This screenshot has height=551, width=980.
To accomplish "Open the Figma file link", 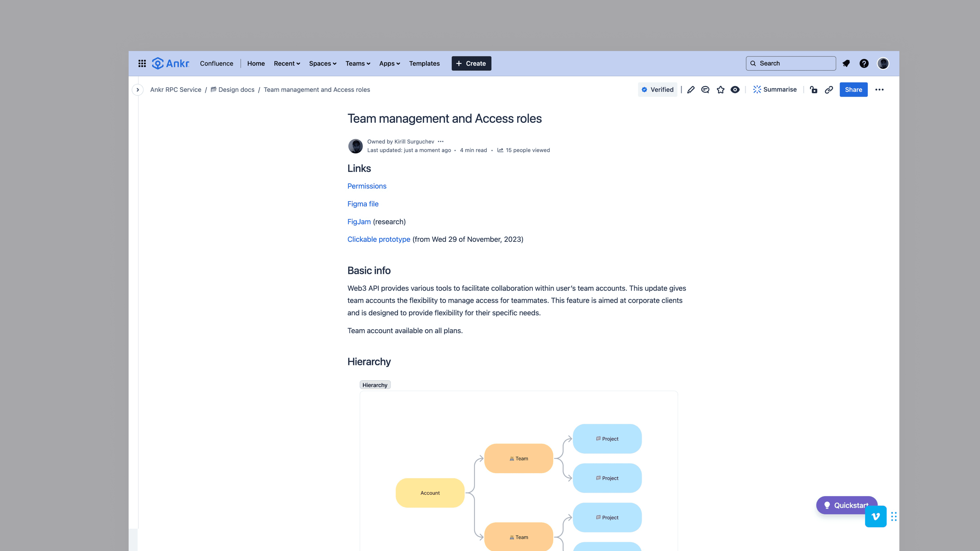I will [x=363, y=204].
